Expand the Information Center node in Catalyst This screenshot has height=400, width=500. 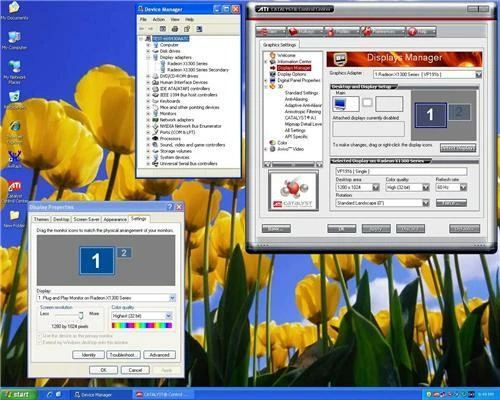tap(266, 61)
